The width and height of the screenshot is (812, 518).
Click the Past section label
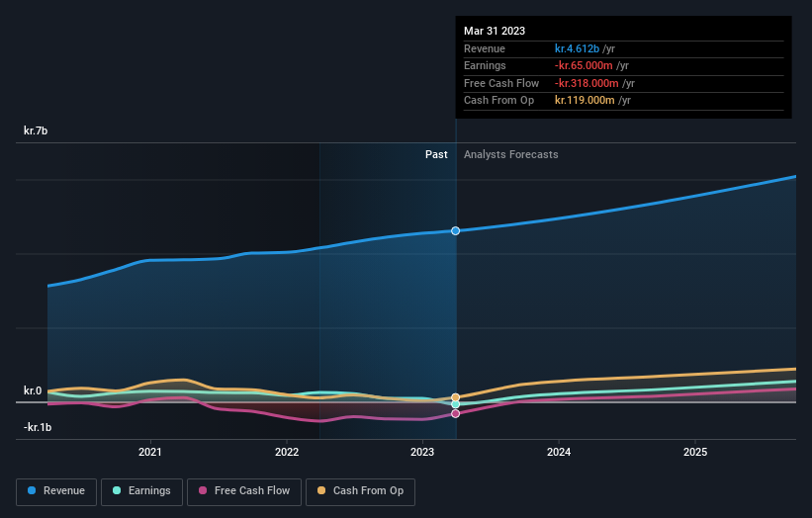click(x=436, y=155)
